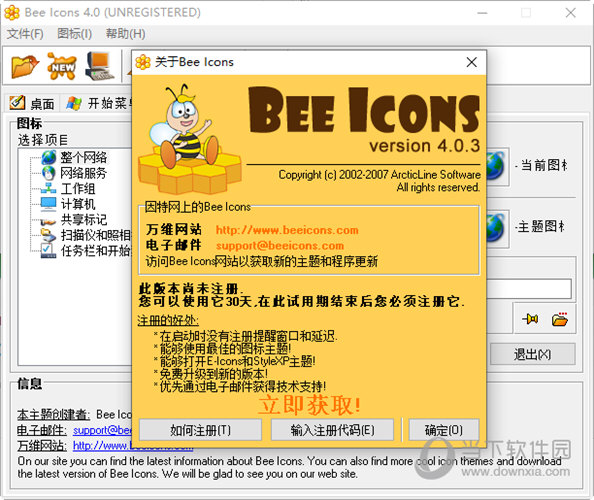594x500 pixels.
Task: Click the 如何注册(T) button
Action: click(200, 430)
